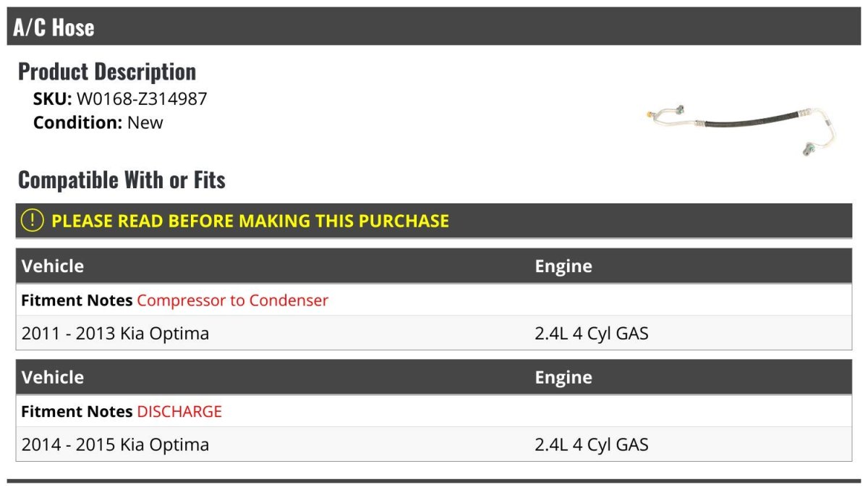
Task: Click the second Vehicle column header
Action: tap(53, 377)
